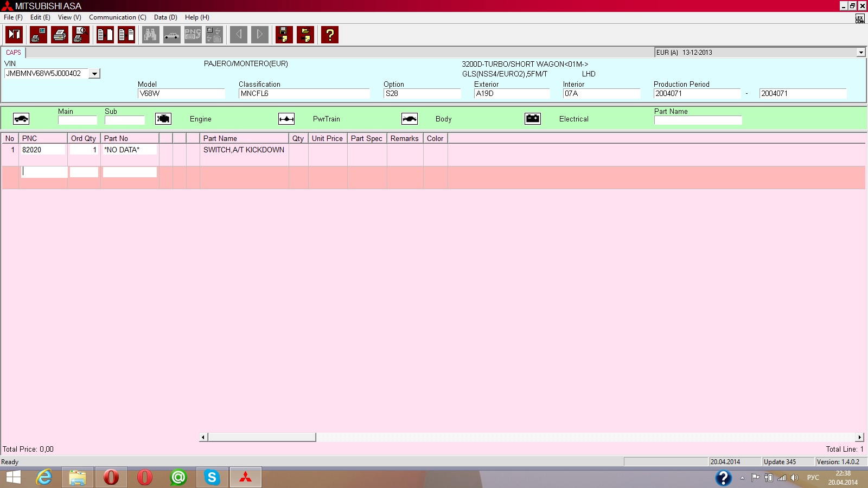Viewport: 868px width, 488px height.
Task: Click the print icon in the toolbar
Action: pos(60,35)
